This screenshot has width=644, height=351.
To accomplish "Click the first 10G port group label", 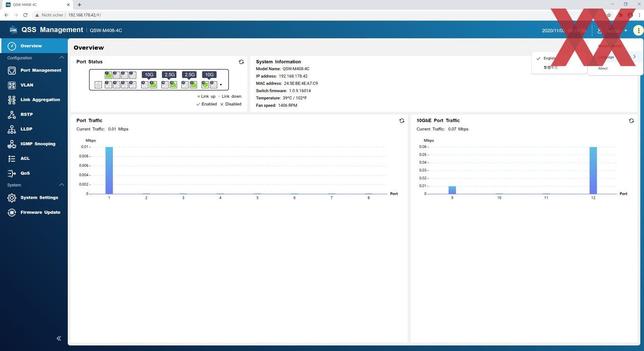I will [149, 75].
